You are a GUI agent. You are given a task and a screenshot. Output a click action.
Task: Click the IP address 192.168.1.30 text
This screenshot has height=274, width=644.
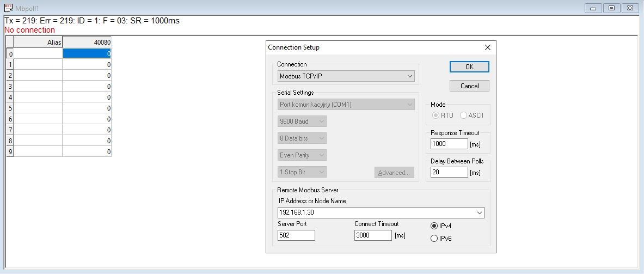297,213
